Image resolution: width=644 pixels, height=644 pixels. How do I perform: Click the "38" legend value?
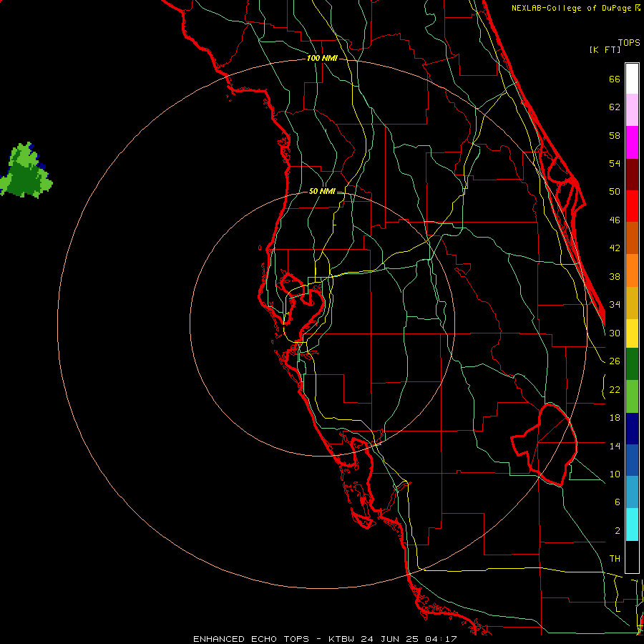click(x=615, y=277)
